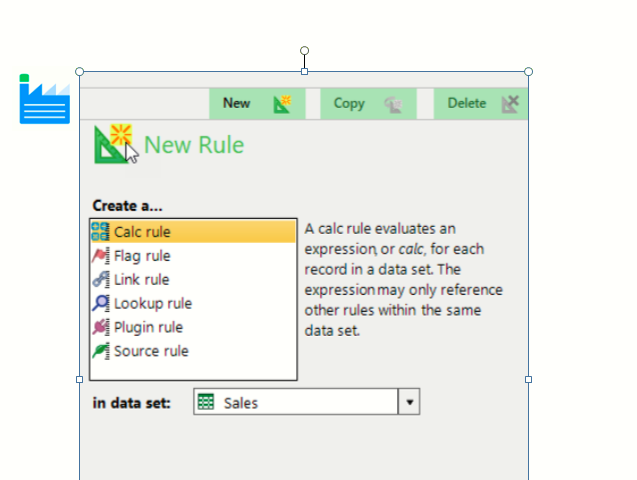This screenshot has width=637, height=480.
Task: Click the Calc rule icon in list
Action: point(100,232)
